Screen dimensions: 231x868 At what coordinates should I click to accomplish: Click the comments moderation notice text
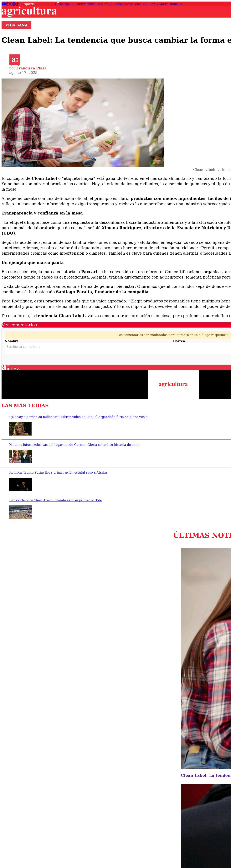pos(173,335)
